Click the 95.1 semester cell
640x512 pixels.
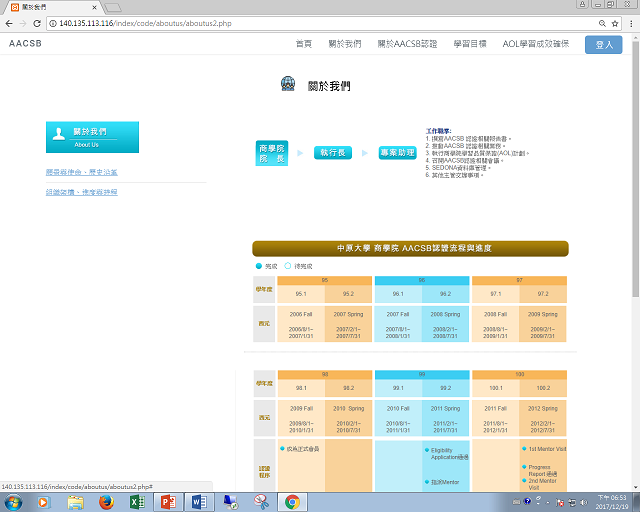301,294
